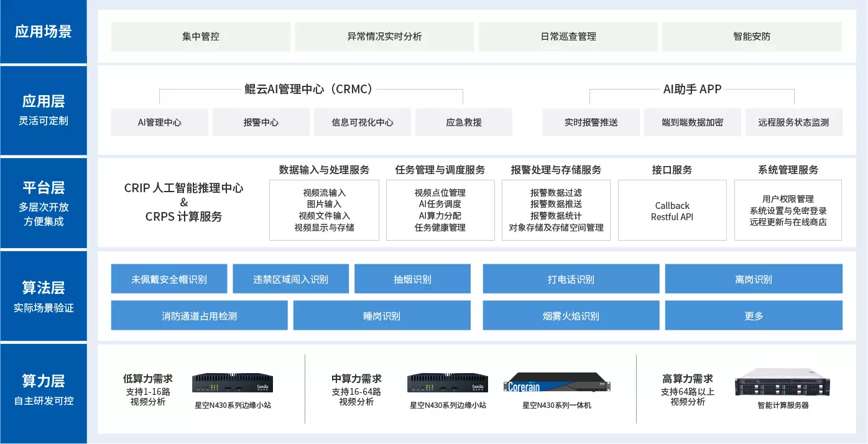Click the 端到端数据加密 box

(x=693, y=123)
